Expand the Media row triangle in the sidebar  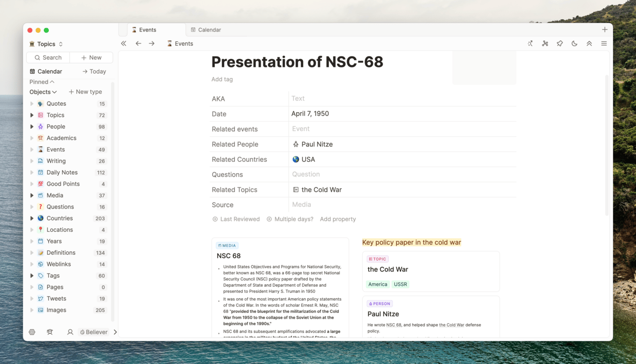pyautogui.click(x=32, y=195)
